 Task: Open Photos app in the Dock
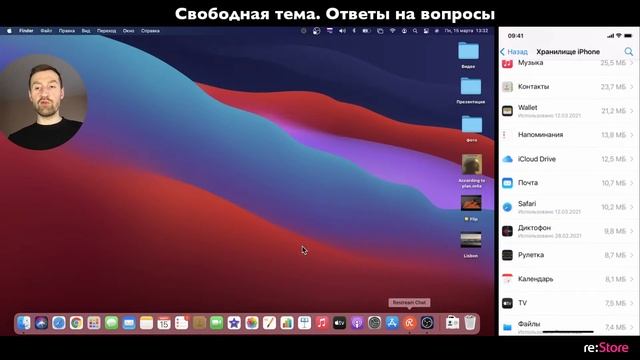(252, 323)
